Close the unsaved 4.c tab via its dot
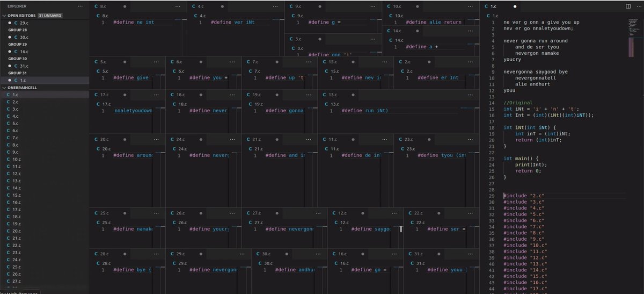 [223, 6]
